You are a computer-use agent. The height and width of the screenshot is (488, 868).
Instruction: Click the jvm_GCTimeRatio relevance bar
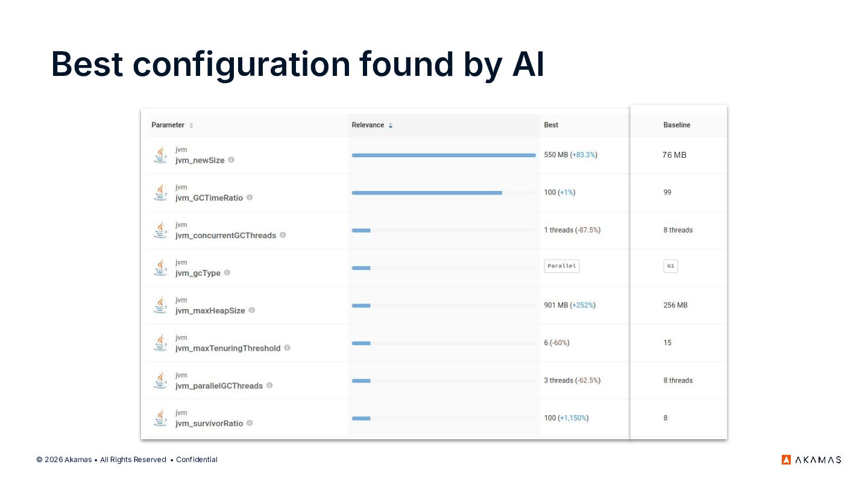(x=427, y=193)
